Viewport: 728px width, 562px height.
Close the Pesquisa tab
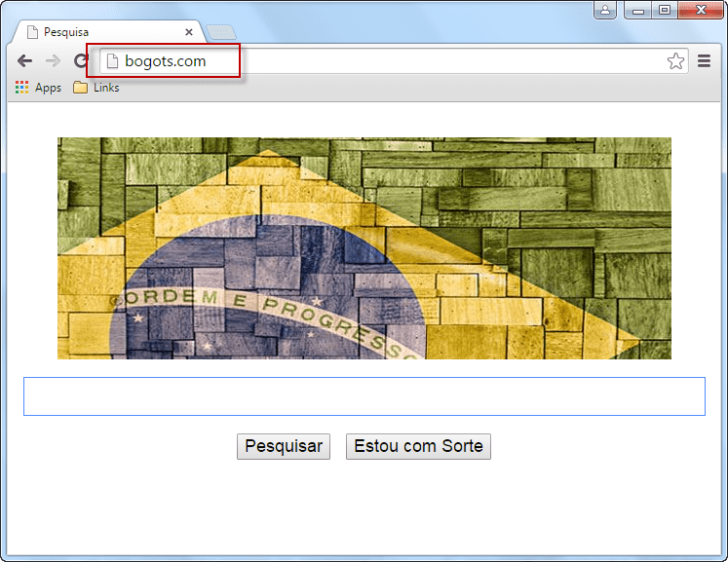tap(189, 32)
